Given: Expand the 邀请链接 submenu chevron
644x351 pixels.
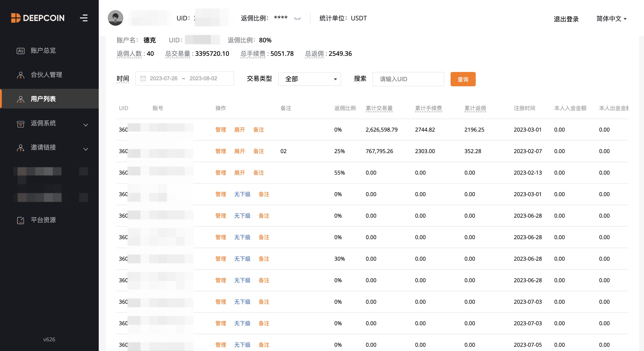Looking at the screenshot, I should 86,149.
